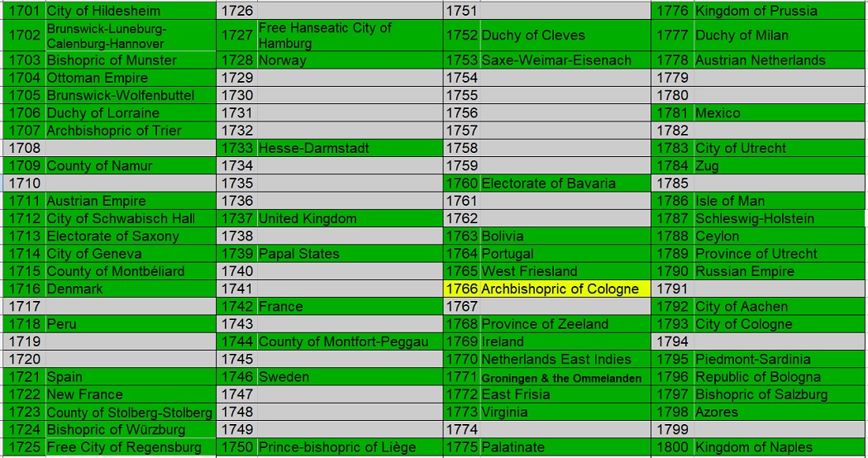Select the 'France' cell
868x458 pixels.
click(x=350, y=306)
